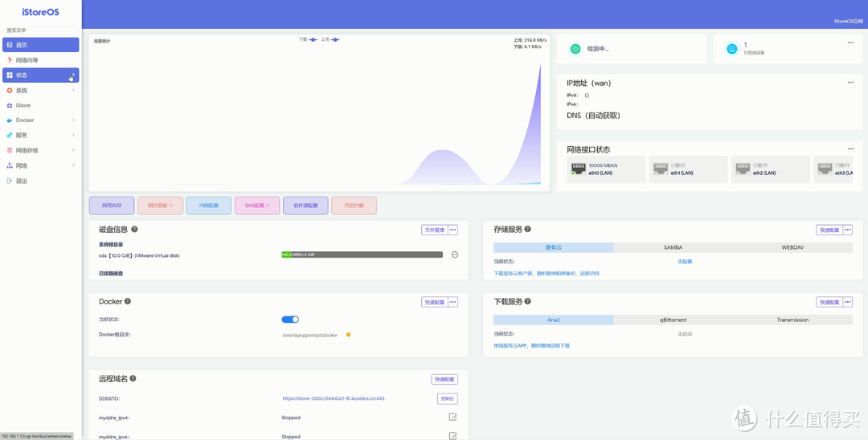The width and height of the screenshot is (868, 440).
Task: Click the 网络存储 database icon
Action: tap(10, 150)
